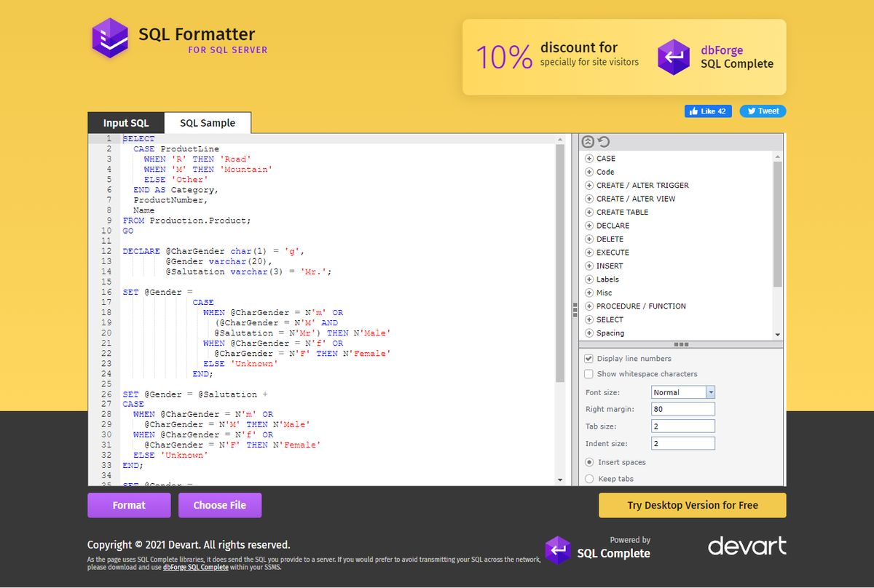The width and height of the screenshot is (874, 588).
Task: Switch to the SQL Sample tab
Action: (207, 122)
